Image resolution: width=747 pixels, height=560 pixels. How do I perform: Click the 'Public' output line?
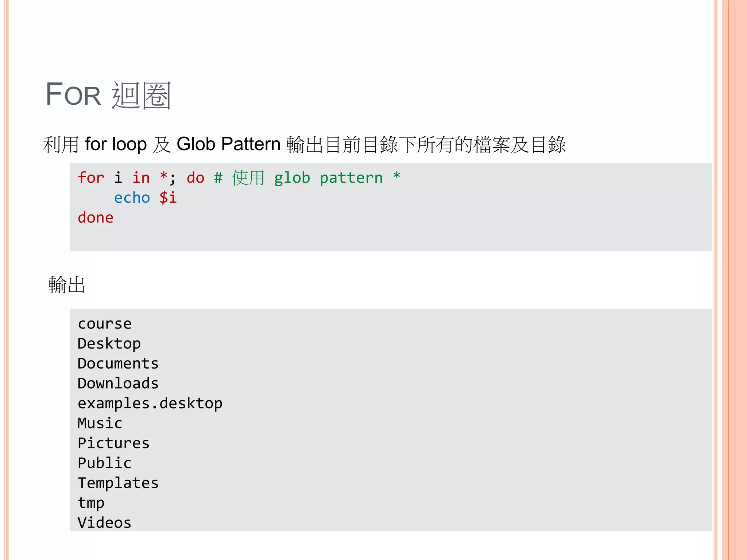click(104, 463)
